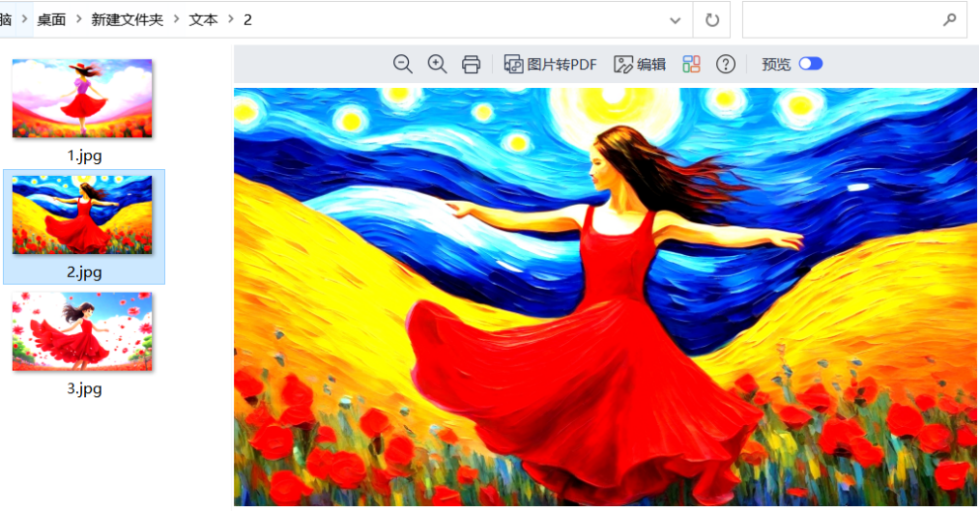Click the 2.jpg file name label

(x=84, y=273)
